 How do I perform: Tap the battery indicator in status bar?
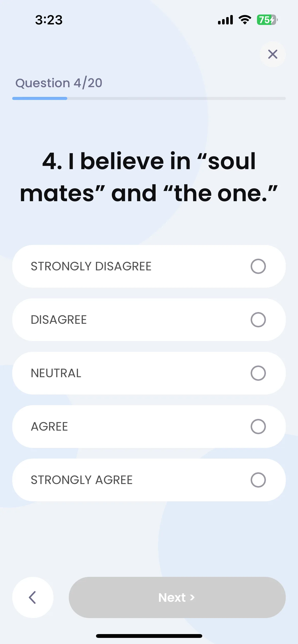coord(267,20)
